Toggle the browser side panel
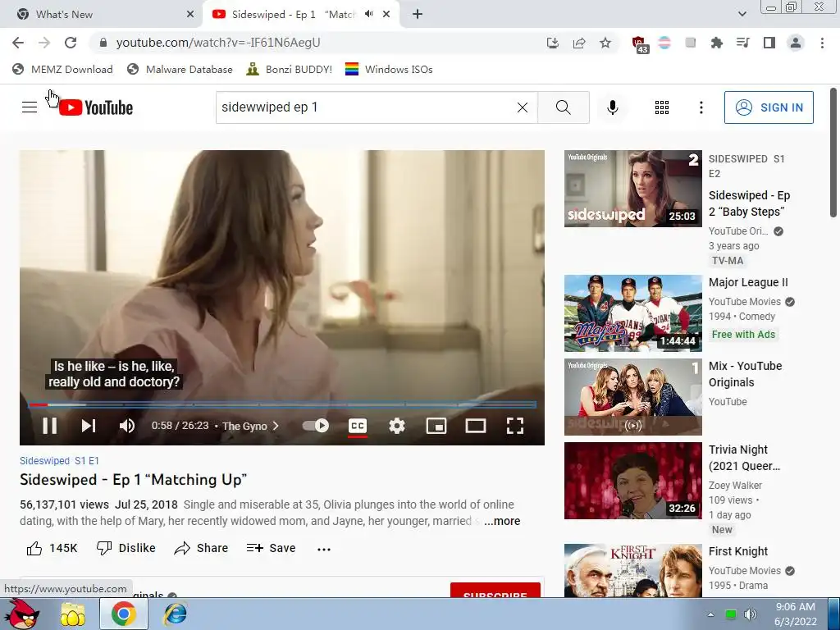This screenshot has width=840, height=630. point(769,43)
